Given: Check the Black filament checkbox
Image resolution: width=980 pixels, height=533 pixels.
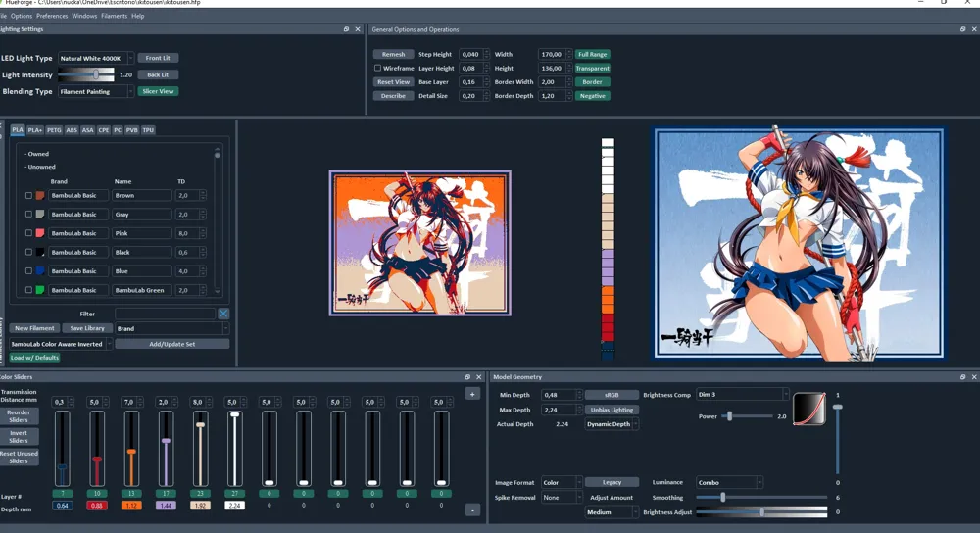Looking at the screenshot, I should click(x=28, y=253).
